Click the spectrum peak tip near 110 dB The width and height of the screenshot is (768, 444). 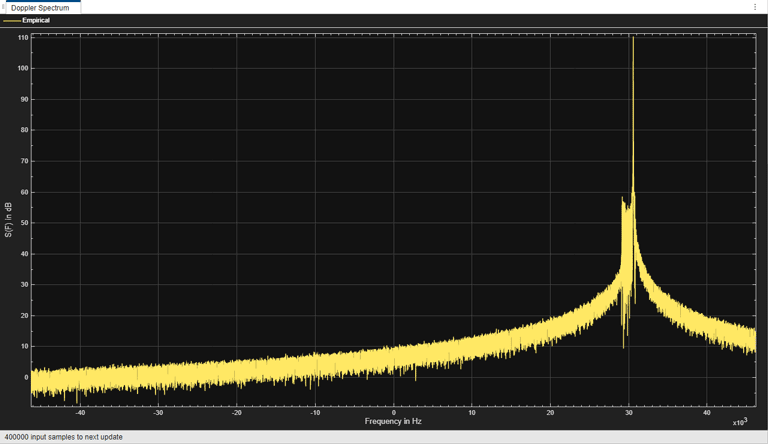tap(633, 39)
